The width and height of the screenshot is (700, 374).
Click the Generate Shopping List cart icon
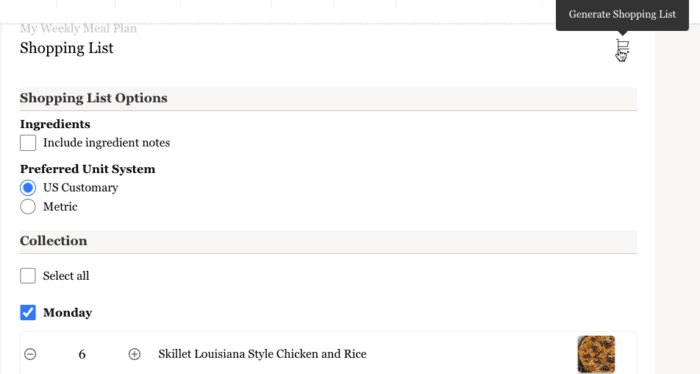point(622,46)
